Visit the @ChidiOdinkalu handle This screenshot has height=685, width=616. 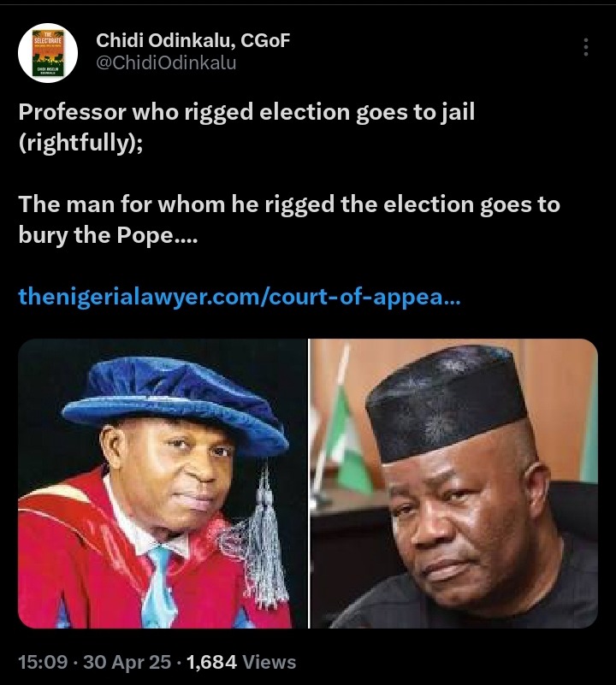[x=166, y=63]
